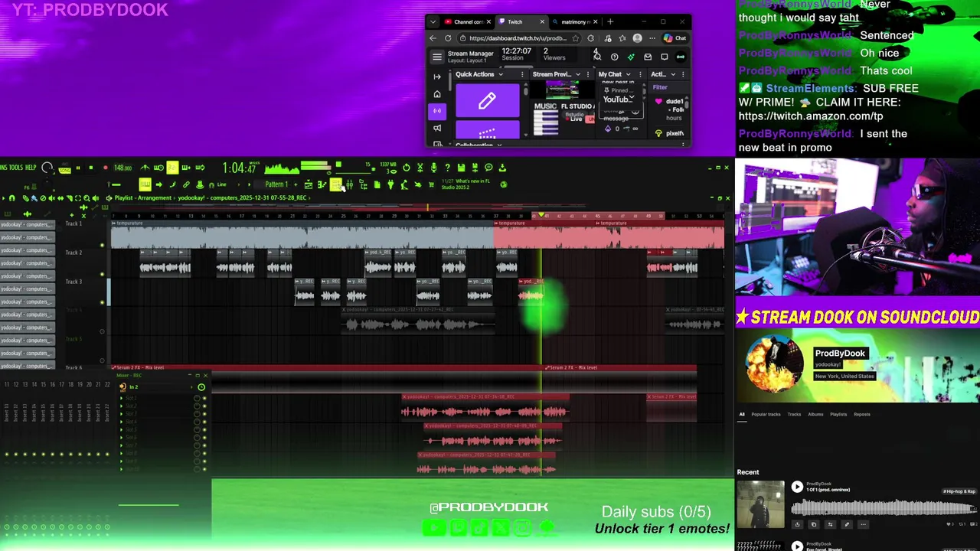Toggle typing keyboard to piano icon
Screen dimensions: 980x551
pyautogui.click(x=145, y=184)
